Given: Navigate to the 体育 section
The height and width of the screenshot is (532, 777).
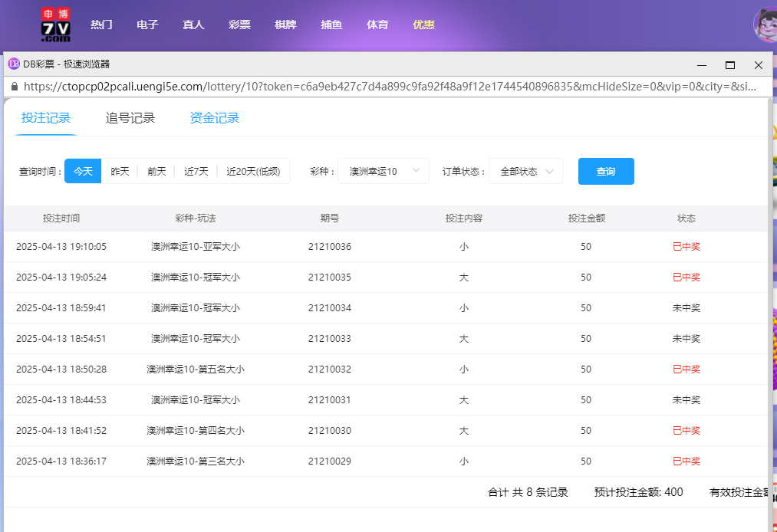Looking at the screenshot, I should click(x=377, y=24).
